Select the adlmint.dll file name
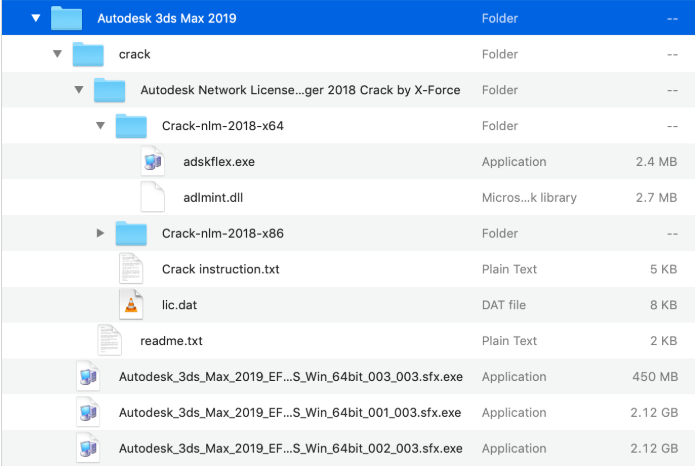695x466 pixels. tap(213, 197)
